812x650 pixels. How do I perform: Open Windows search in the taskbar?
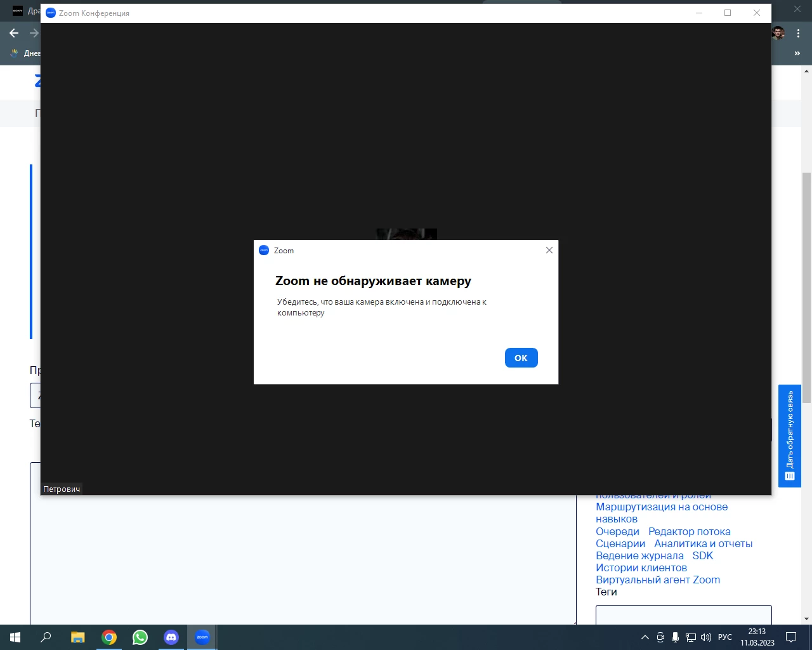click(x=46, y=637)
